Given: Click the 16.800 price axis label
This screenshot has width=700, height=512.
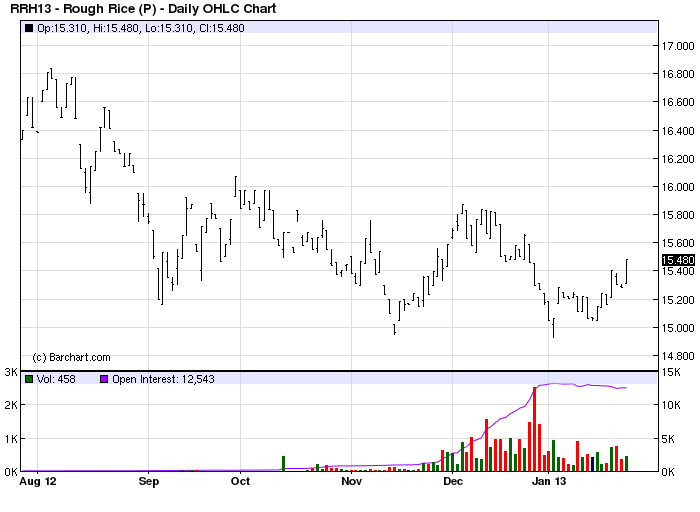Looking at the screenshot, I should pyautogui.click(x=678, y=74).
